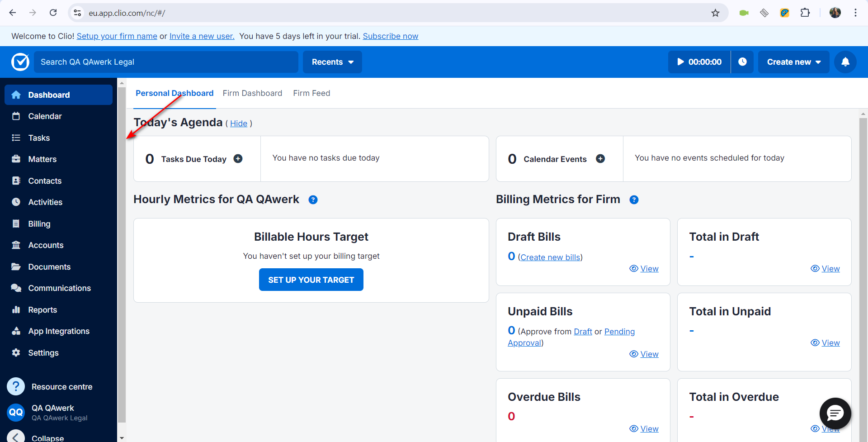Screen dimensions: 868x442
Task: Open Billing in the sidebar
Action: [x=59, y=224]
